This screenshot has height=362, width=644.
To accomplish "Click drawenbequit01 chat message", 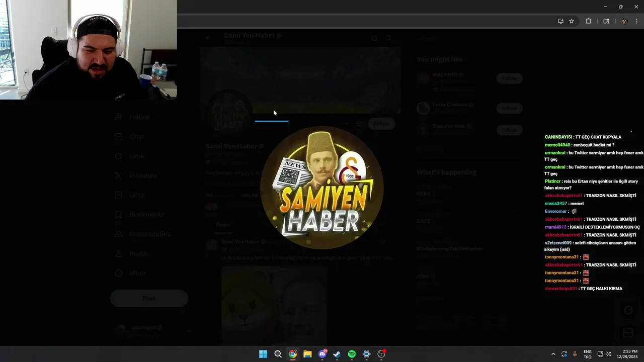I will coord(584,289).
